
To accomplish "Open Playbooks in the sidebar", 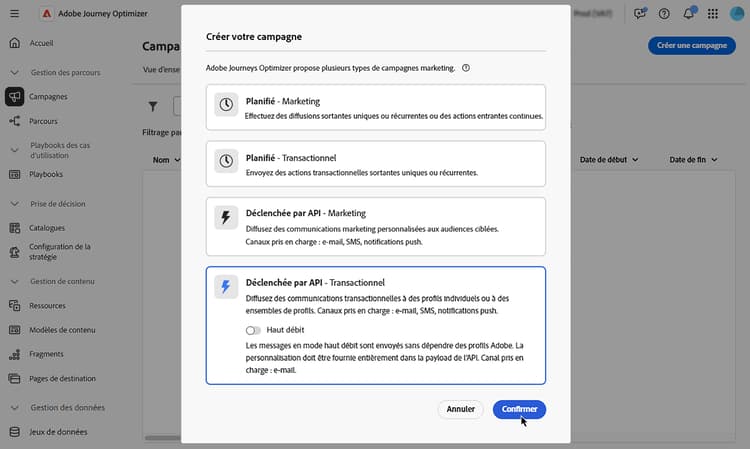I will pyautogui.click(x=46, y=174).
